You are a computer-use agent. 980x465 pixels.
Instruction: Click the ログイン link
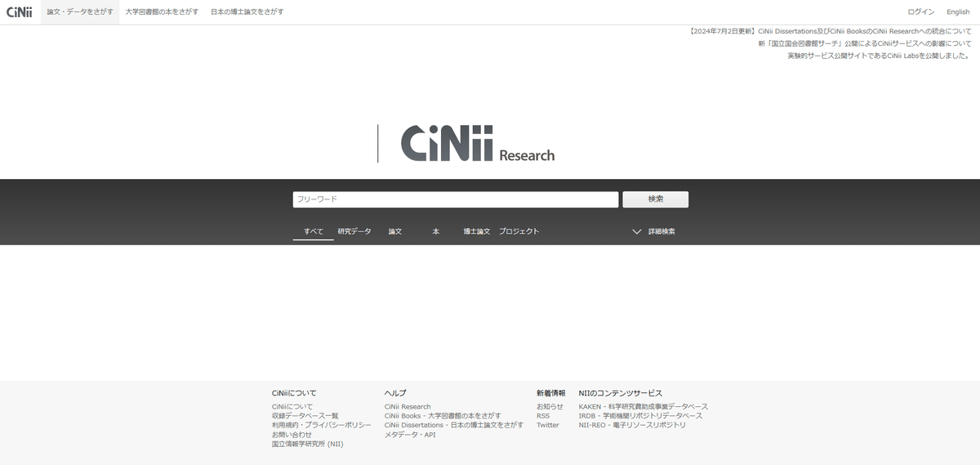tap(921, 12)
